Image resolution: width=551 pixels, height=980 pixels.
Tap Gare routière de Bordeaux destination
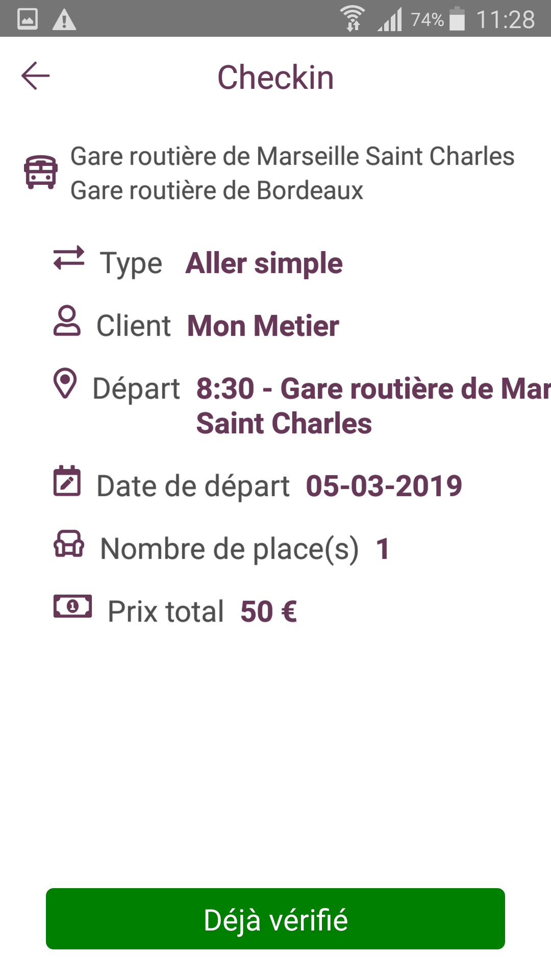coord(217,191)
